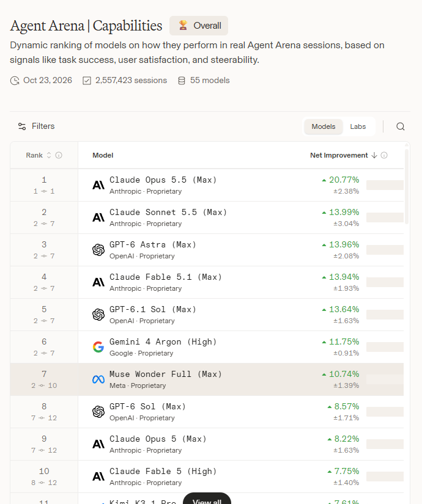Click the 8 ↔ 12 rank range for Claude Fable 5
The image size is (422, 504).
(44, 483)
